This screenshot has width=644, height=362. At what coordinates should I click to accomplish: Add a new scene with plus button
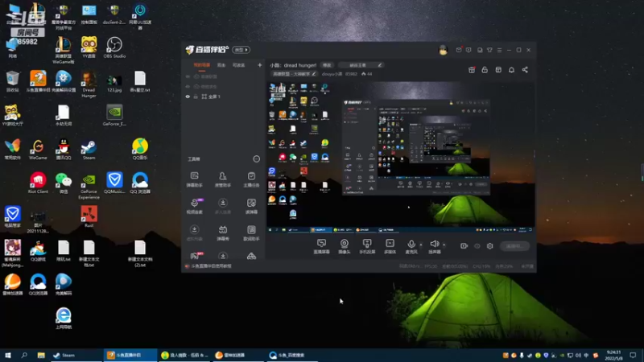click(x=259, y=65)
